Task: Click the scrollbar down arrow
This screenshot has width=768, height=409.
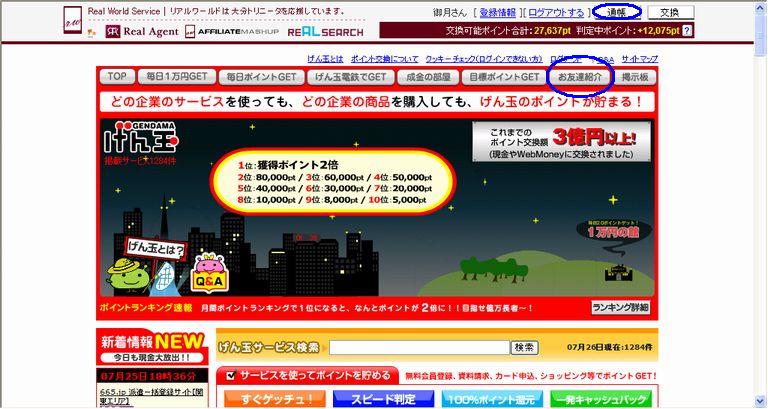Action: tap(760, 401)
